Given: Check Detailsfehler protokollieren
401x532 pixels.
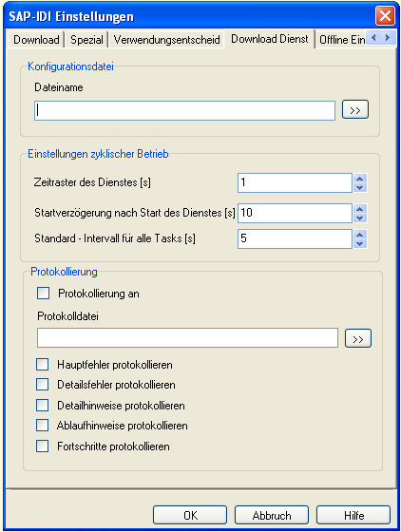Looking at the screenshot, I should [x=43, y=385].
